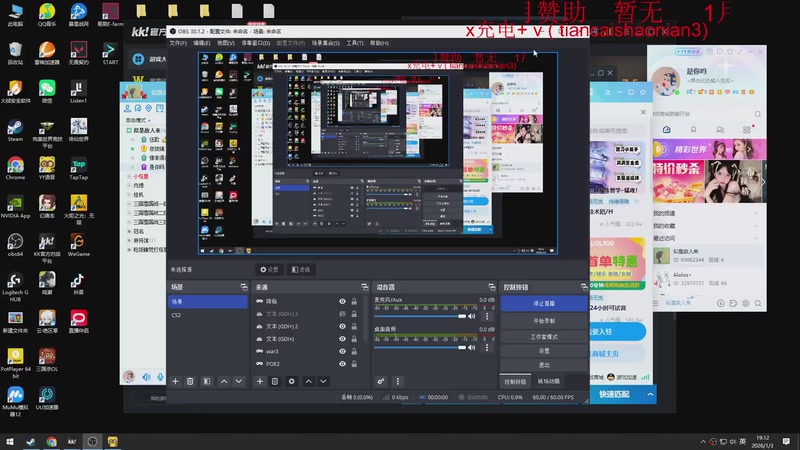Open desktop audio channel options dots
The width and height of the screenshot is (800, 450).
pos(487,347)
